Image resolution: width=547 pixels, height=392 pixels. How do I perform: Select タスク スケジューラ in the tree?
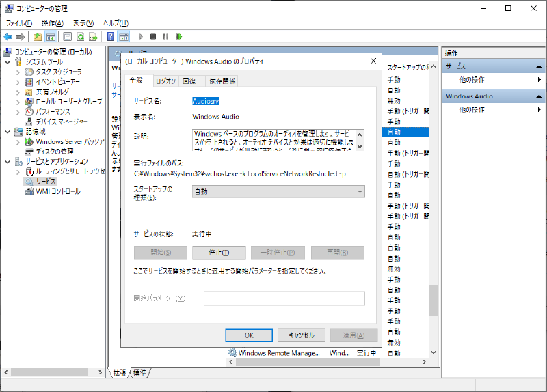pos(58,72)
